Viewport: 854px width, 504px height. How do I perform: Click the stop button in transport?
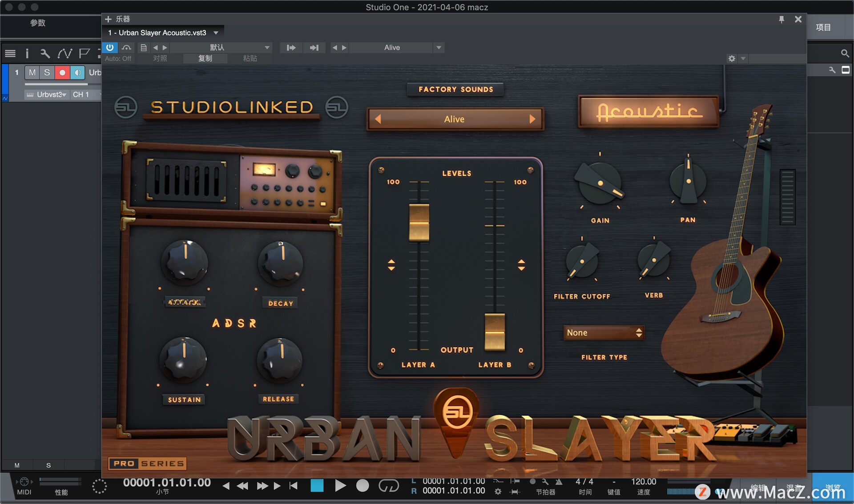click(x=317, y=485)
